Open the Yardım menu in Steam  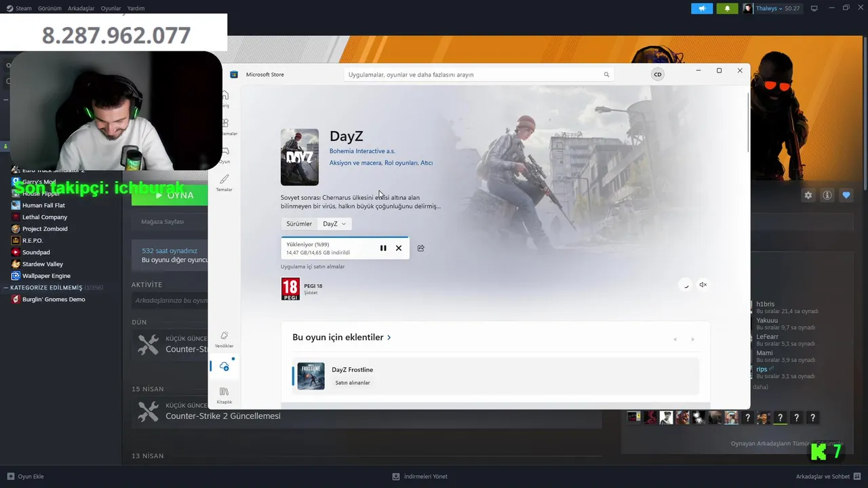tap(136, 8)
